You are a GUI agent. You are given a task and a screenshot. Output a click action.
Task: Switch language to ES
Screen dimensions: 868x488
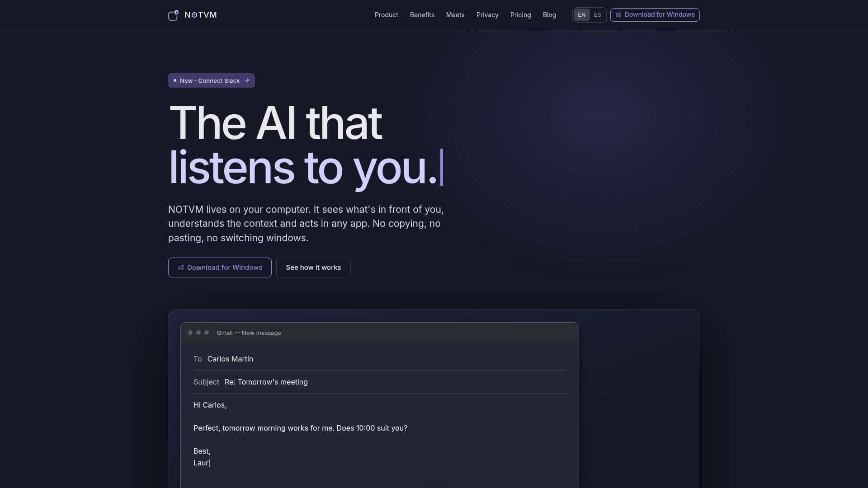598,15
